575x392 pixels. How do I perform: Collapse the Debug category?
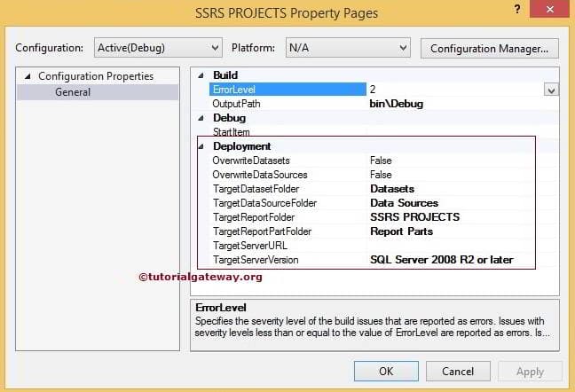click(x=201, y=118)
